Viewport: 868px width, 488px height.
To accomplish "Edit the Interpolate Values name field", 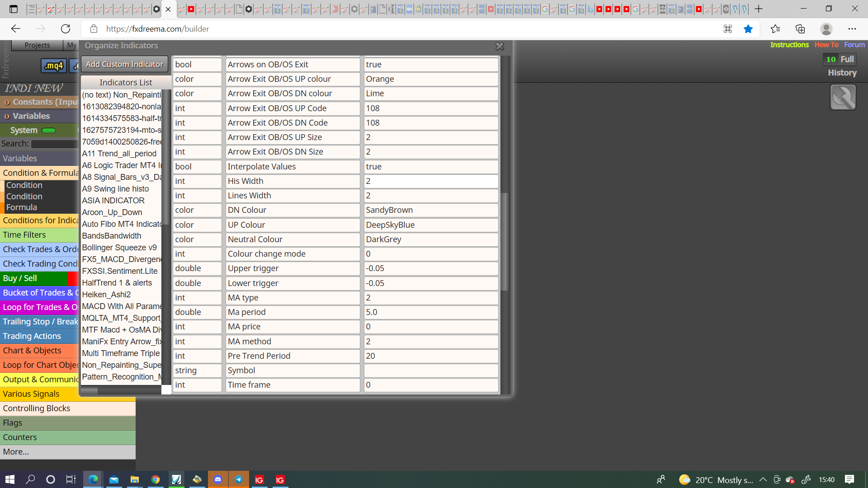I will (292, 167).
